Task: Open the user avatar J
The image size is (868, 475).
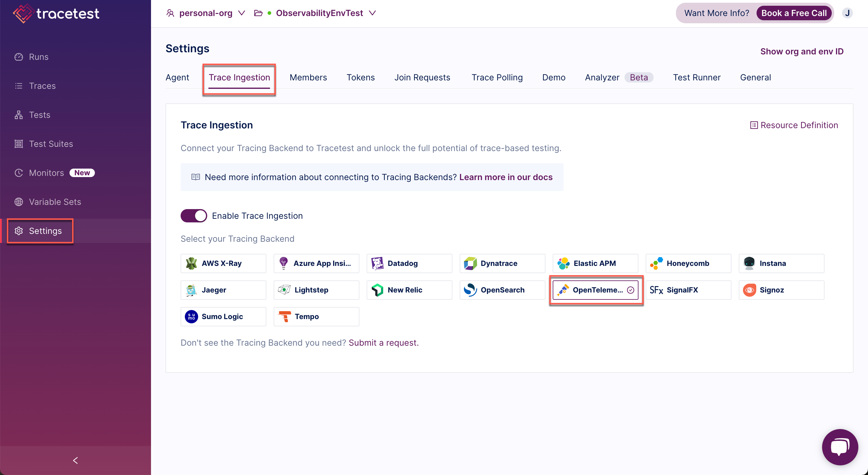Action: pos(847,13)
